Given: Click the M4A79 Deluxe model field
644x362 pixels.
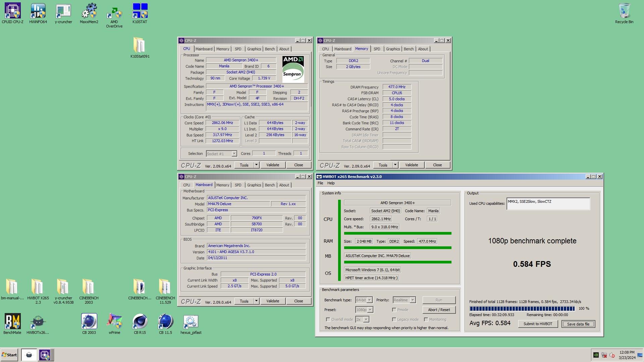Looking at the screenshot, I should tap(238, 204).
